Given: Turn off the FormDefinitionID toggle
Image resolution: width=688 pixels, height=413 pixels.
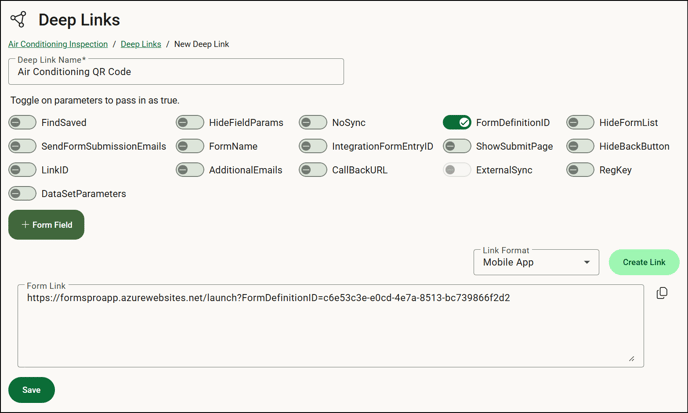Looking at the screenshot, I should [457, 122].
